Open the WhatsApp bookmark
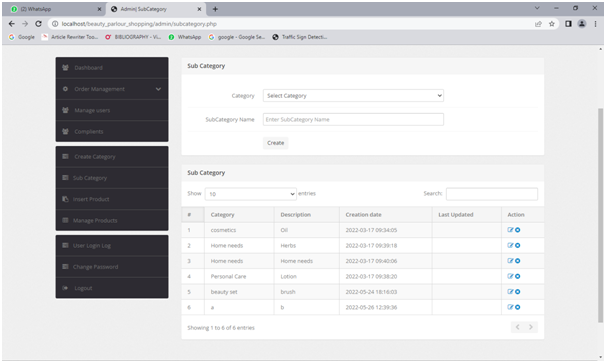The image size is (606, 363). click(185, 37)
